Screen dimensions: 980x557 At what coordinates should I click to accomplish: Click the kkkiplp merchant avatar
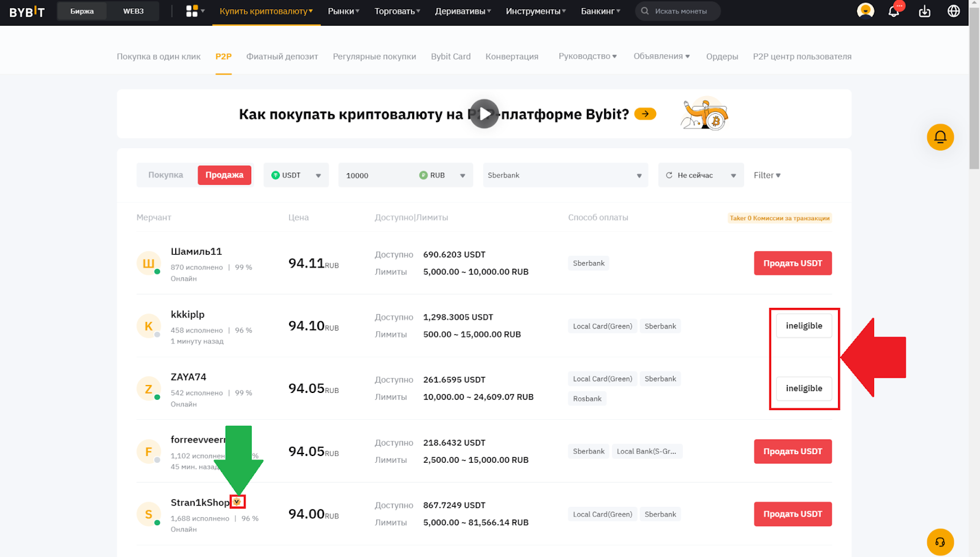tap(148, 326)
